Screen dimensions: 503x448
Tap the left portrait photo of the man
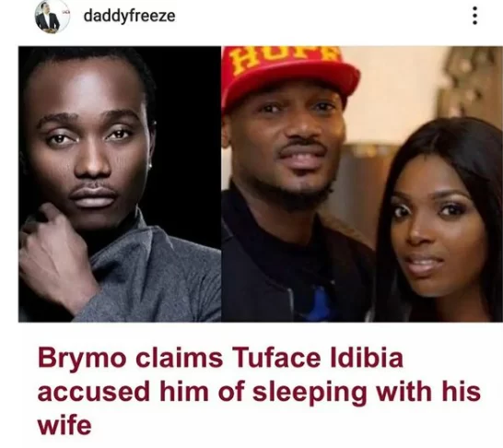pyautogui.click(x=120, y=183)
